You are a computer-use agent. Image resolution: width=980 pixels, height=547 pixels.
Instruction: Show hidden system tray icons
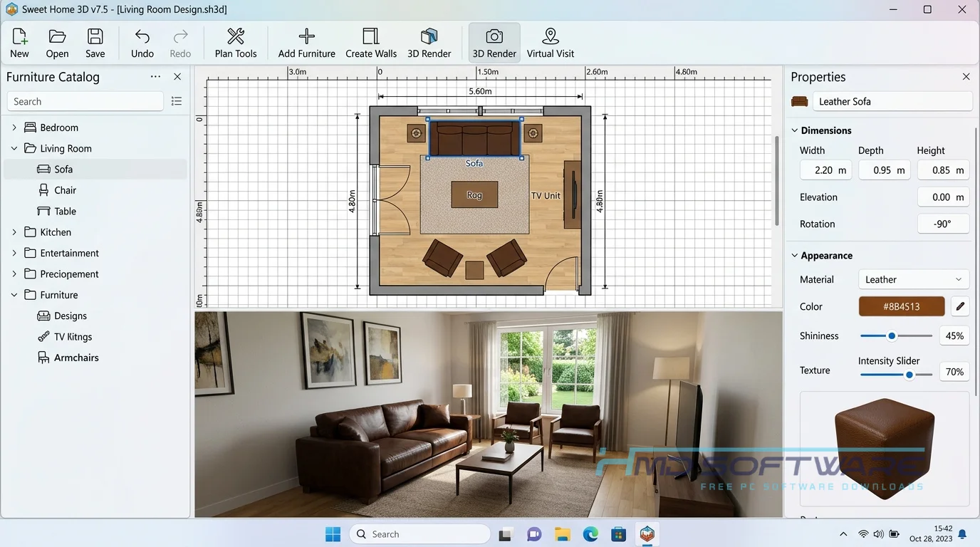843,534
